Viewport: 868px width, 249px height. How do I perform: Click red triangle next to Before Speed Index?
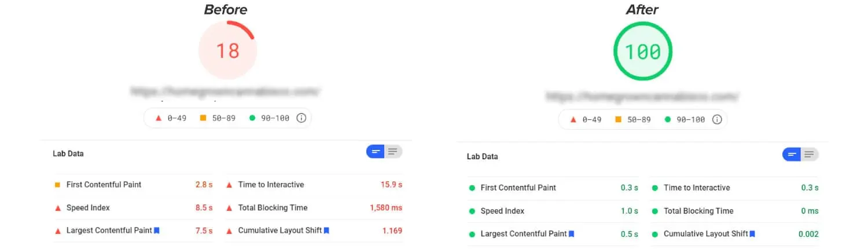(x=58, y=208)
